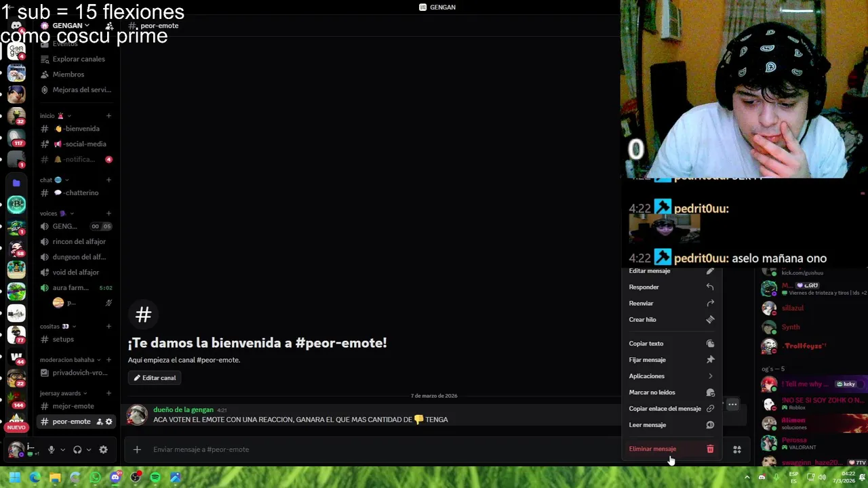868x488 pixels.
Task: Open the server icon with 117 notification badge
Action: click(16, 138)
